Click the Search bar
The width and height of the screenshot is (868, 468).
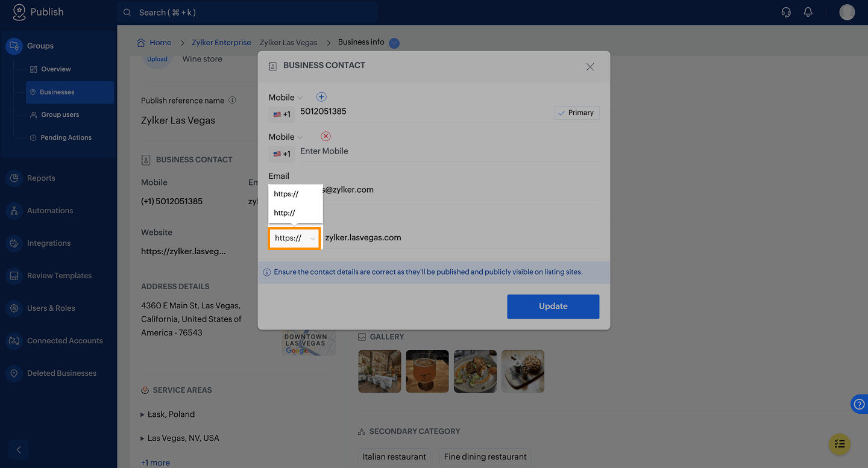click(248, 13)
